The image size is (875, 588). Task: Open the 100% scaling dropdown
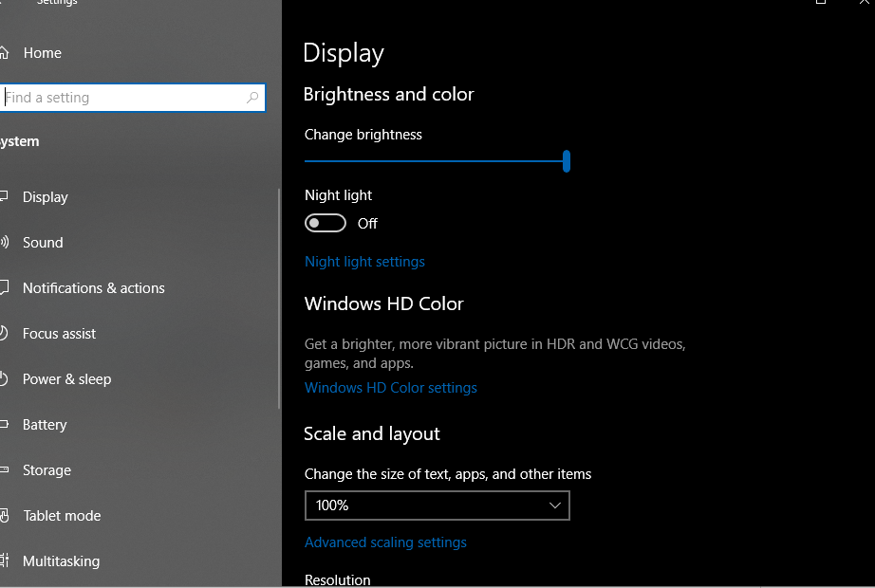tap(437, 505)
